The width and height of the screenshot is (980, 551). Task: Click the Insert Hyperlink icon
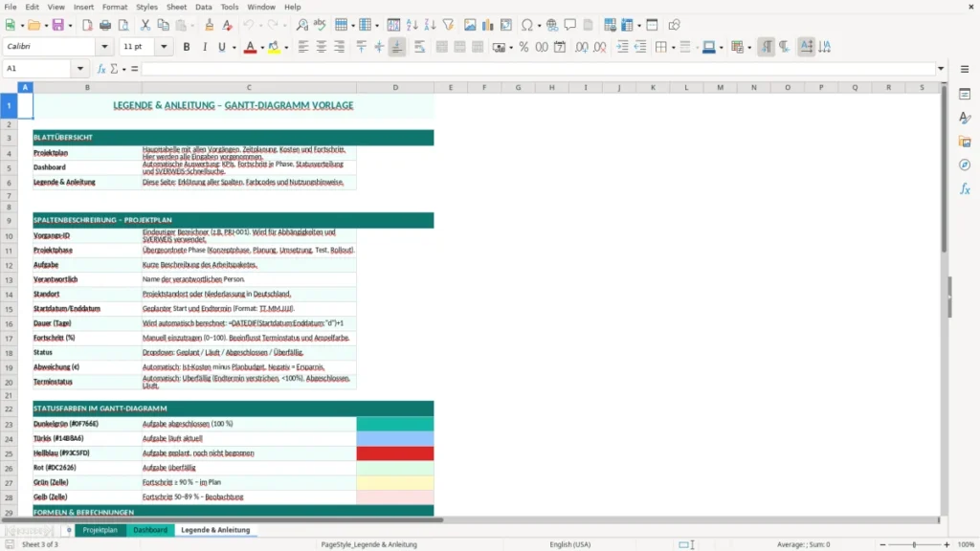click(x=552, y=25)
